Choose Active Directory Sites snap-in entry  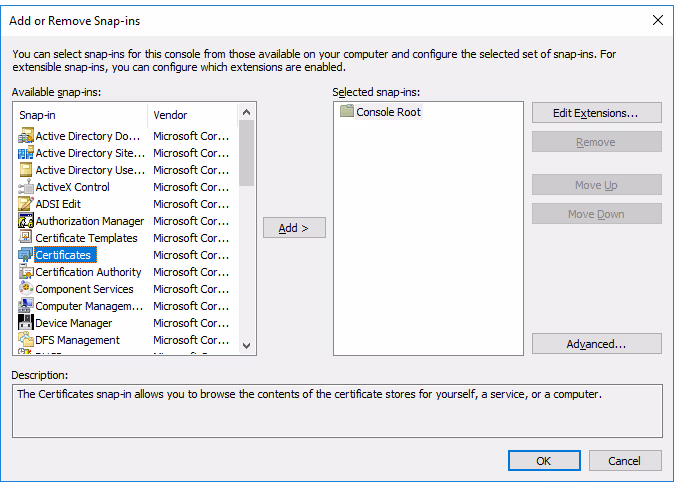click(x=88, y=153)
